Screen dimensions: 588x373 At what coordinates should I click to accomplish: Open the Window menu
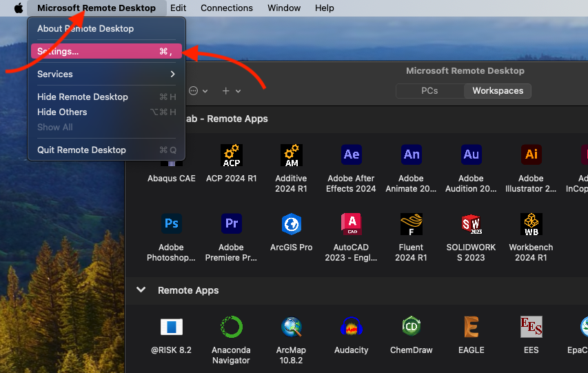pos(284,8)
